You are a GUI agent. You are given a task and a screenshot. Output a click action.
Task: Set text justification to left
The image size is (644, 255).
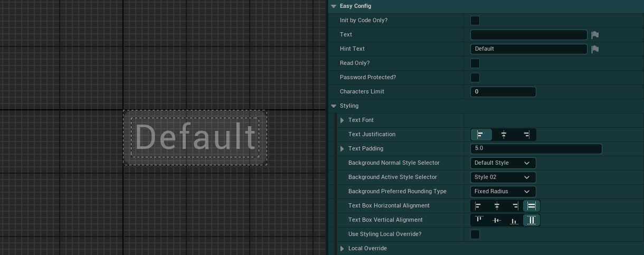481,135
